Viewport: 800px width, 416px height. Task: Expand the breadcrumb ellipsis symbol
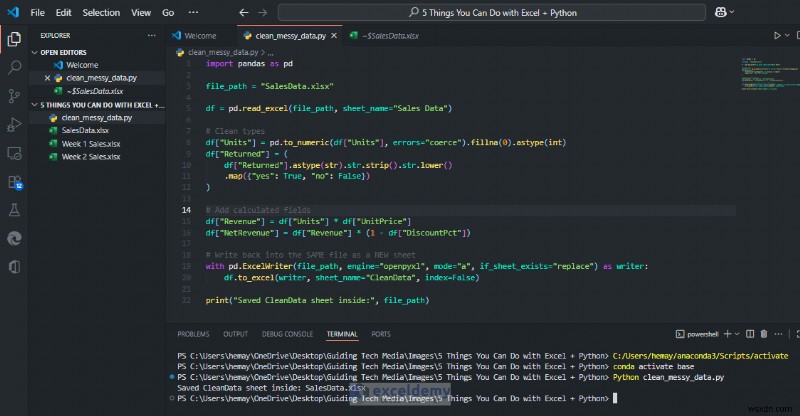[x=270, y=53]
